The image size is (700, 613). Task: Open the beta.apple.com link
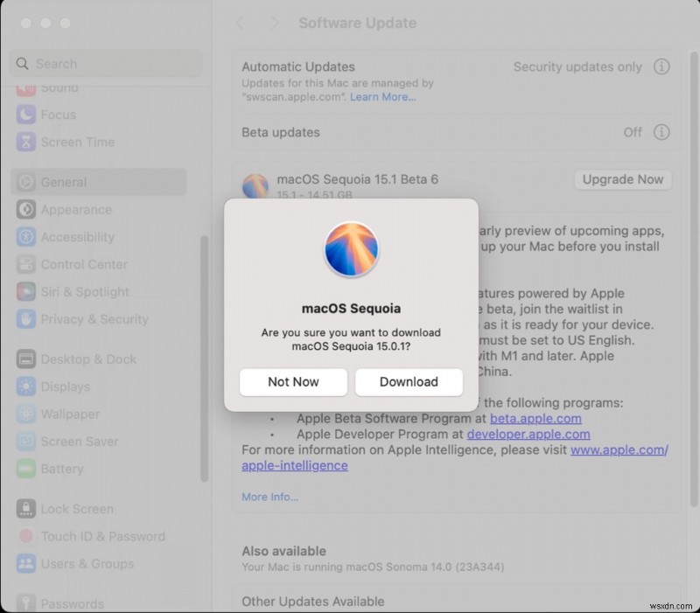535,419
